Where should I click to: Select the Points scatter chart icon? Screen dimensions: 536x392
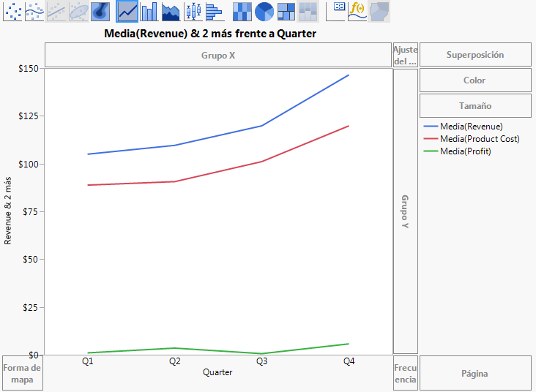pyautogui.click(x=12, y=11)
